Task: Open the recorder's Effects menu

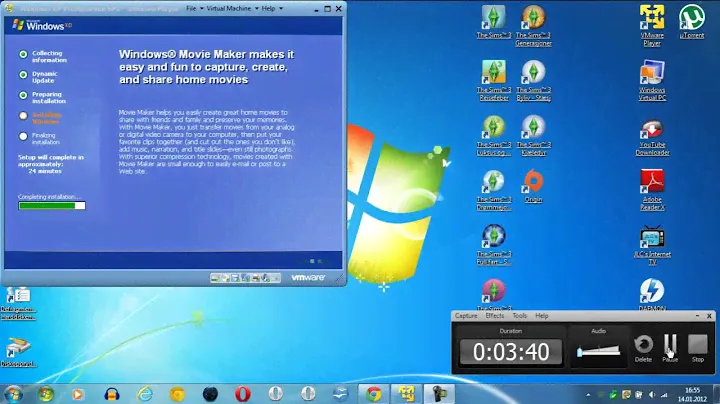Action: (495, 316)
